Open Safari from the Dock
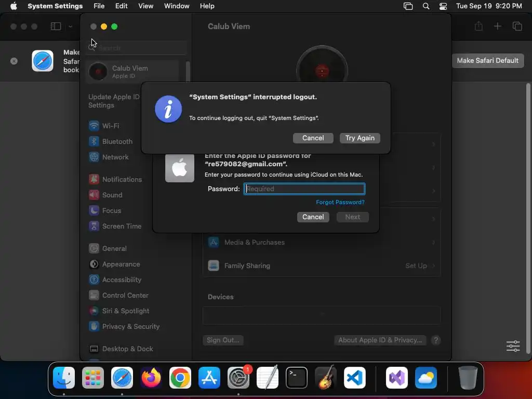 click(x=122, y=377)
